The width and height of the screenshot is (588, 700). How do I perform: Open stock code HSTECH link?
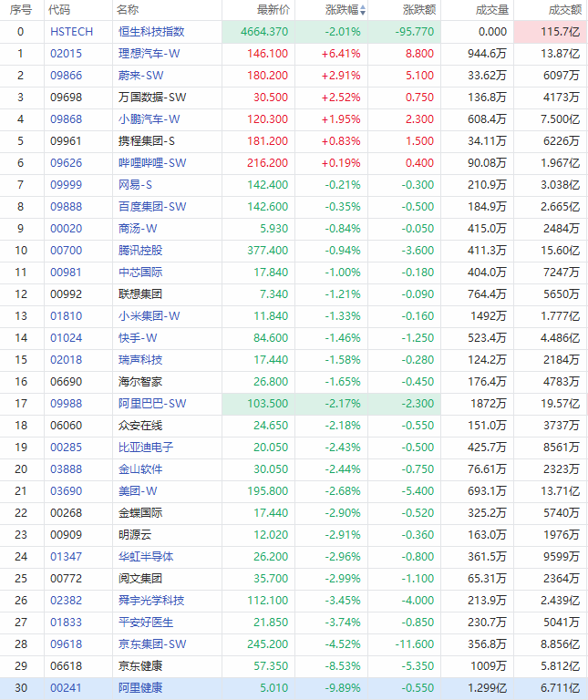(x=71, y=32)
